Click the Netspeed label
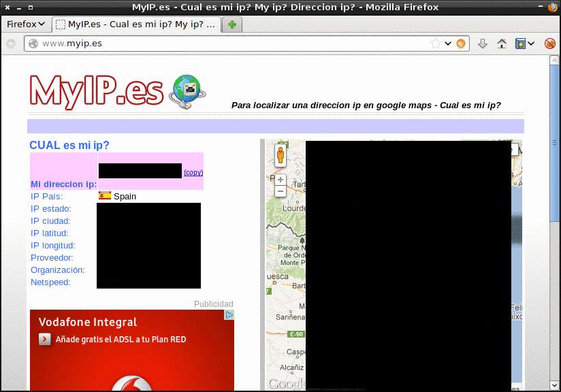 click(50, 282)
